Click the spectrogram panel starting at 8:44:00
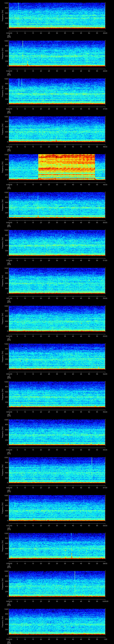Viewport: 114px width, 644px height. pyautogui.click(x=57, y=16)
